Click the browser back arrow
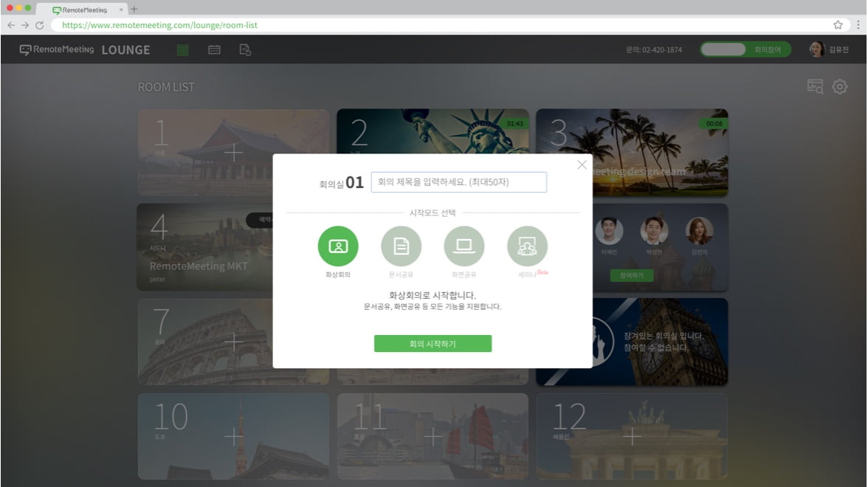The image size is (868, 487). (x=11, y=25)
